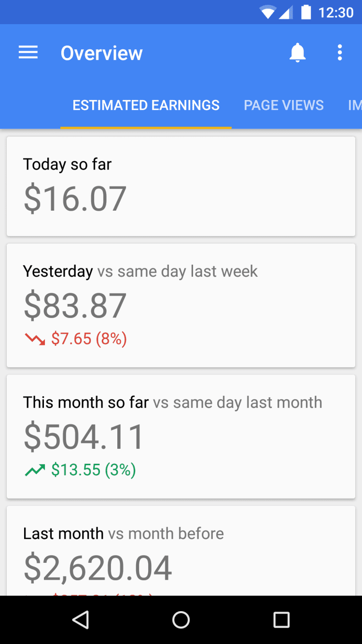This screenshot has width=362, height=644.
Task: Tap the notifications bell icon
Action: [298, 53]
